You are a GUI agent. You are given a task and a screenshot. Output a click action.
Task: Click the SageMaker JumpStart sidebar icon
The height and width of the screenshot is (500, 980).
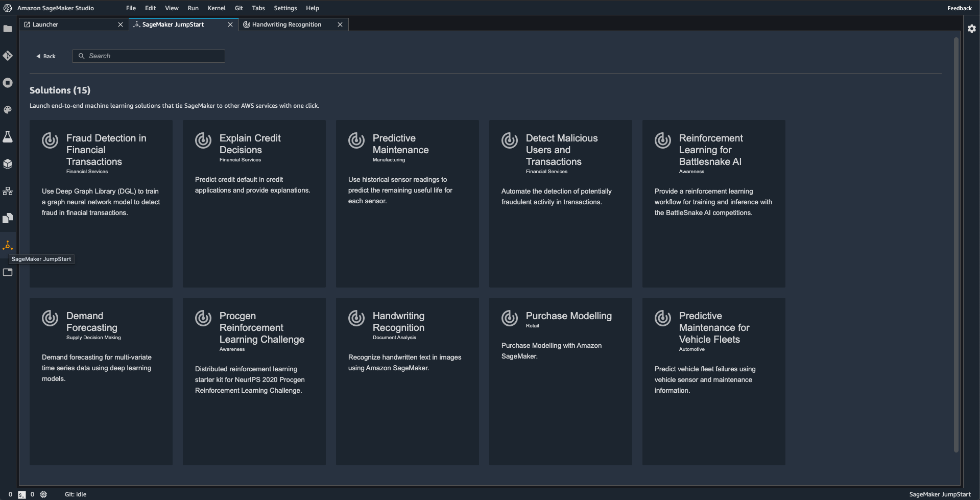[8, 246]
